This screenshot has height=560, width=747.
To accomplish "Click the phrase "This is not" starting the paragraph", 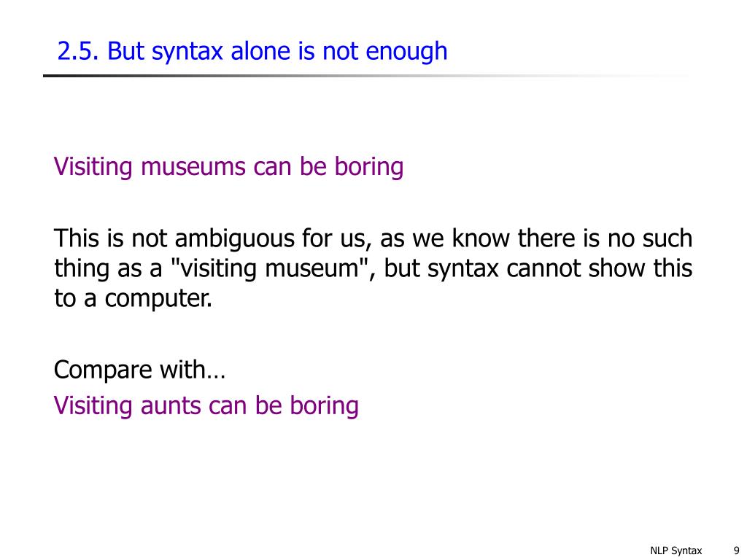I will pyautogui.click(x=111, y=238).
